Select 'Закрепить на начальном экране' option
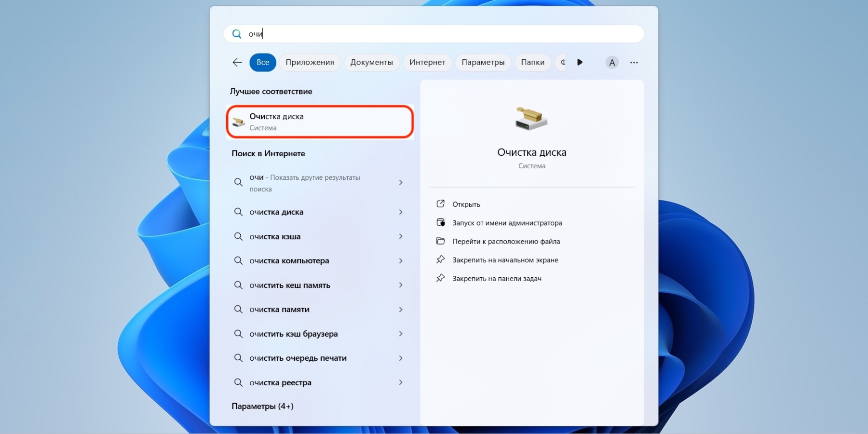Viewport: 868px width, 434px height. [505, 260]
